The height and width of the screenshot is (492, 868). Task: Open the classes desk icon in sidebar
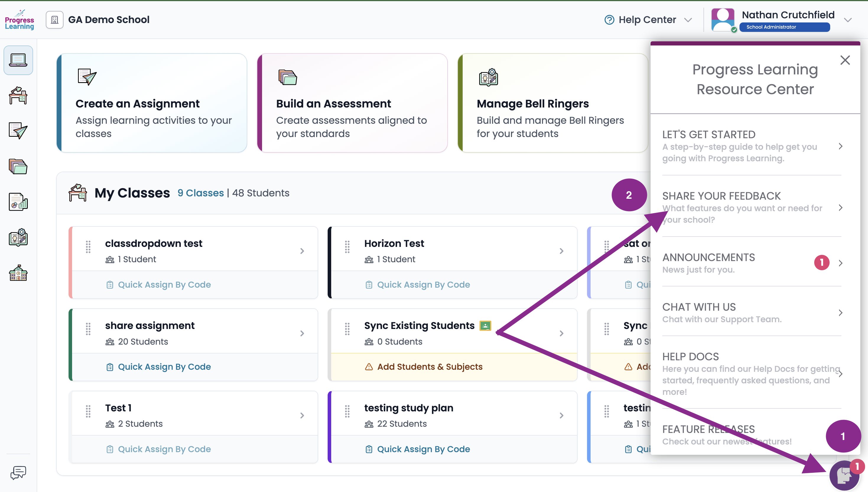click(18, 96)
